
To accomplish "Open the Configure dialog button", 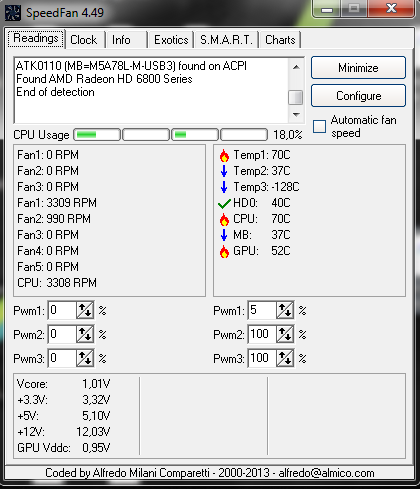I will click(358, 96).
